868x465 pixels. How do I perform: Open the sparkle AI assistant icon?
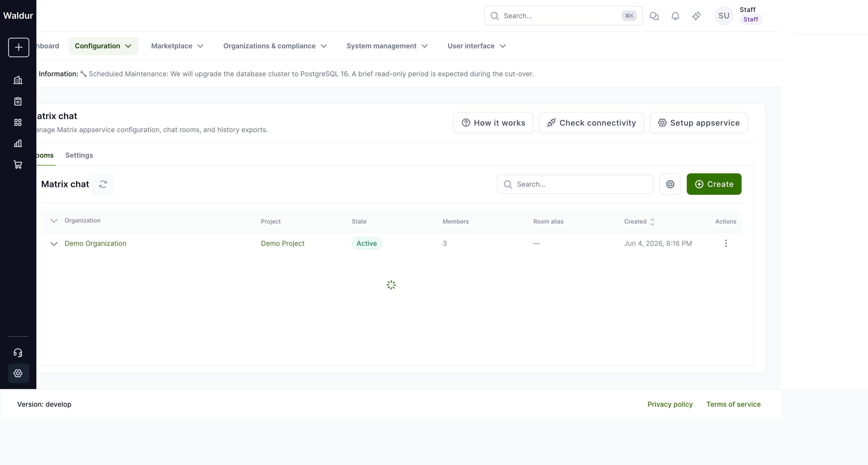(697, 16)
